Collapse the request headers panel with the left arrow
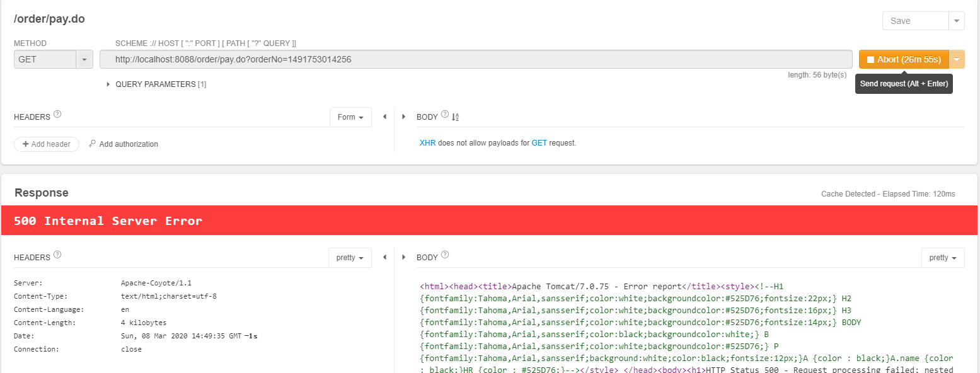 [x=384, y=117]
